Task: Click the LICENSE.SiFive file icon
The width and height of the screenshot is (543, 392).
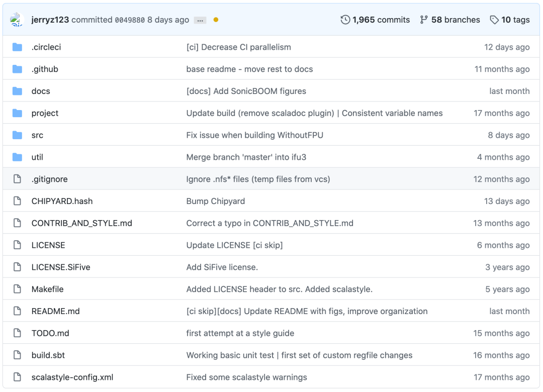Action: click(x=17, y=267)
